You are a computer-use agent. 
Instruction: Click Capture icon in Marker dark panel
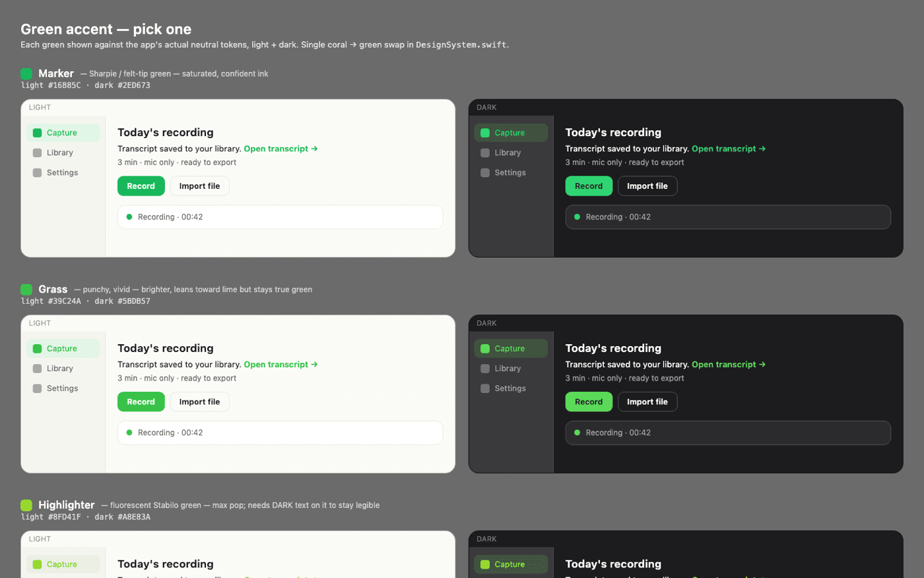pyautogui.click(x=485, y=133)
